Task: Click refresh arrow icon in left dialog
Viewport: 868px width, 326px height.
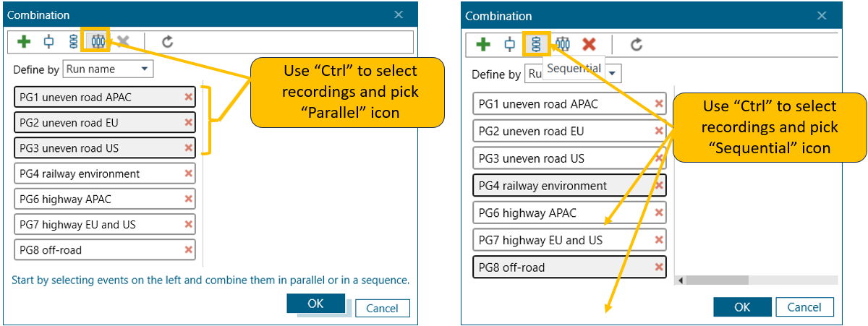Action: point(167,42)
